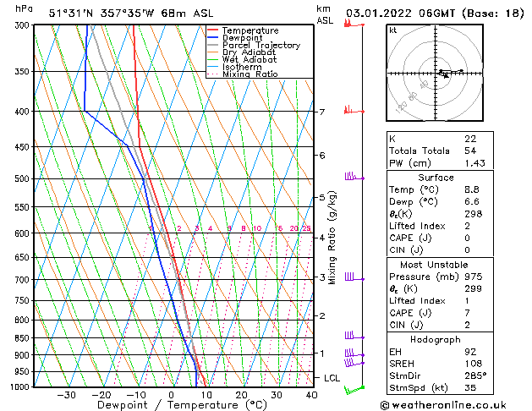Viewport: 532px width, 411px height.
Task: Select the Hodograph section heading in table
Action: pyautogui.click(x=436, y=339)
